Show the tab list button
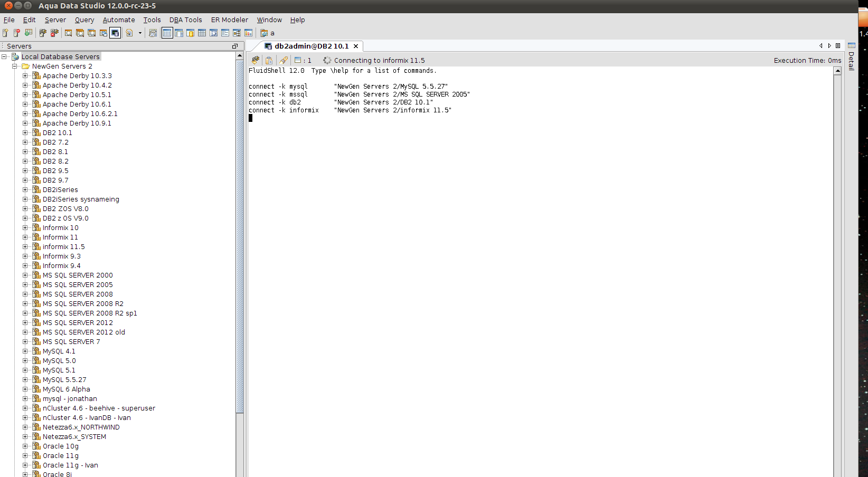 coord(838,46)
